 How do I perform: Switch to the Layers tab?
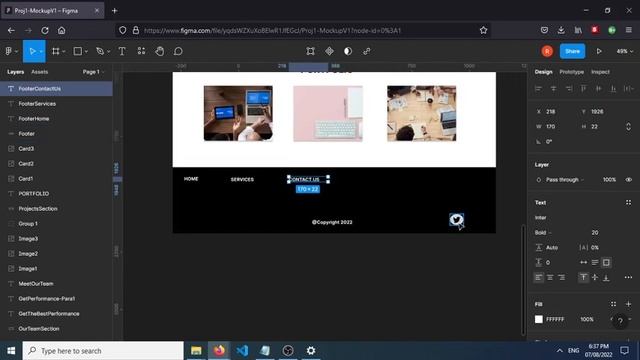(x=16, y=72)
